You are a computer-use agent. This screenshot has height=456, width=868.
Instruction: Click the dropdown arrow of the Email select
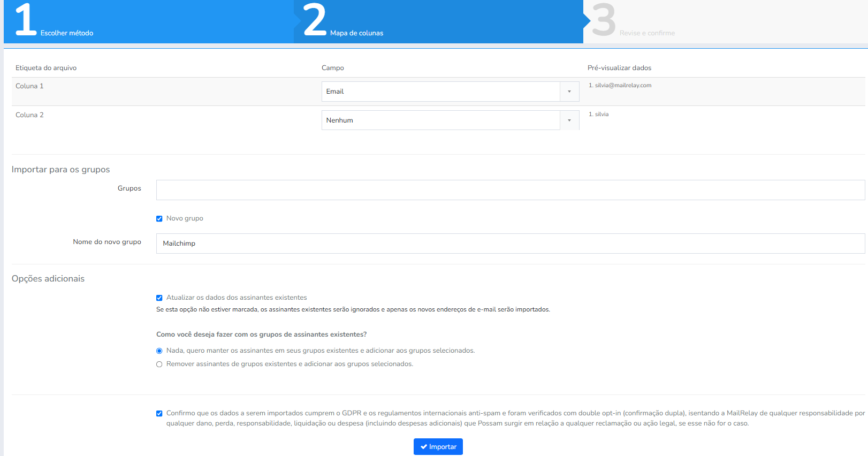569,92
